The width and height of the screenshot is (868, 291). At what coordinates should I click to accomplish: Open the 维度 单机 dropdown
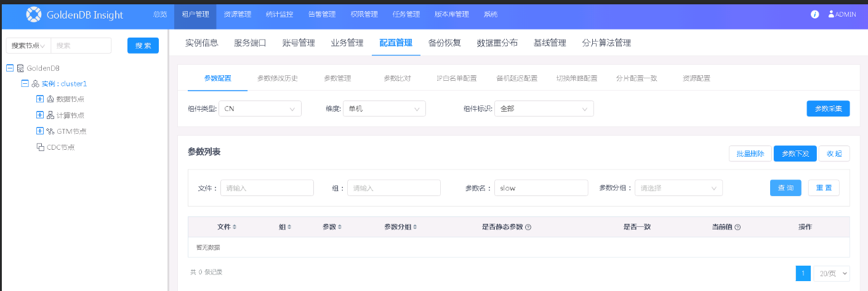pos(384,109)
